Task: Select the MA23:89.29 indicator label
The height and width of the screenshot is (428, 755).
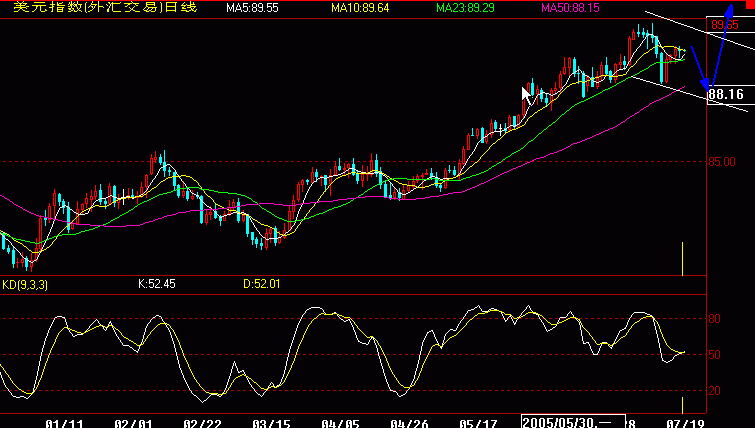Action: (x=465, y=8)
